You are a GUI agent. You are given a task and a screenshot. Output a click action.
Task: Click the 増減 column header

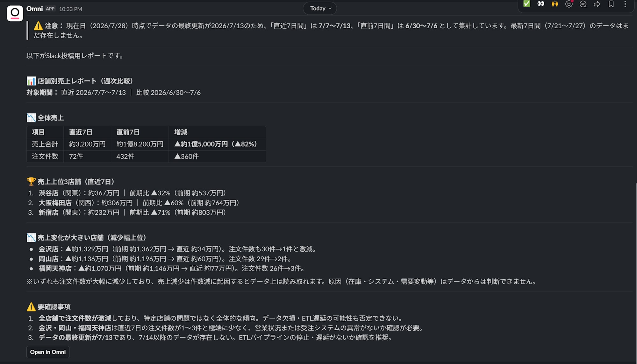[x=217, y=132]
